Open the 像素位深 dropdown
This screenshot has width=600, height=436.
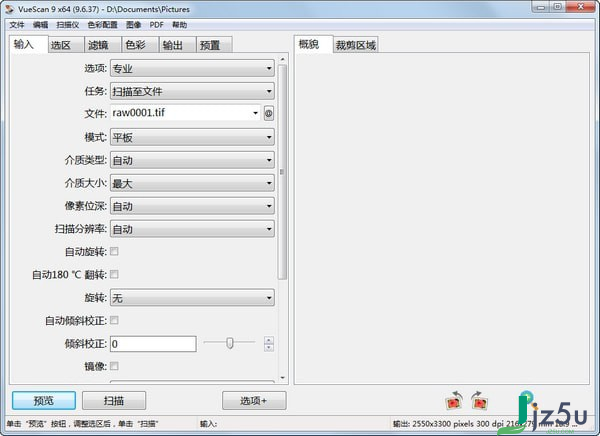192,206
